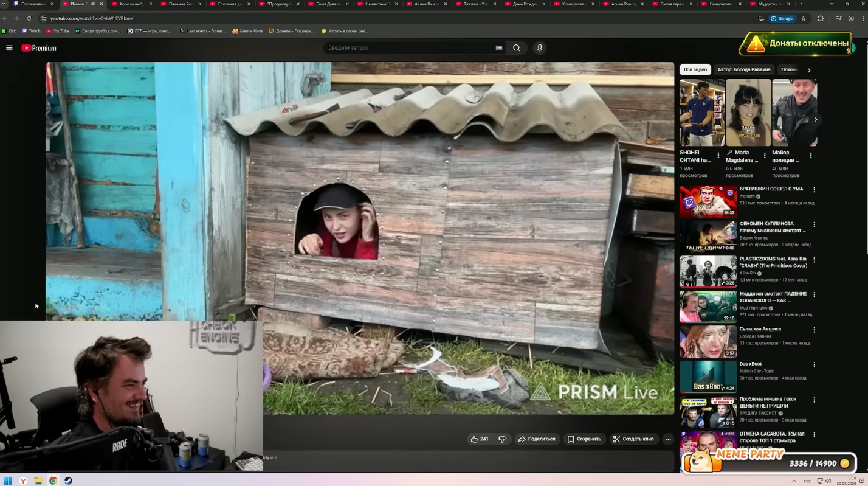
Task: Open browser extensions puzzle icon
Action: [820, 18]
